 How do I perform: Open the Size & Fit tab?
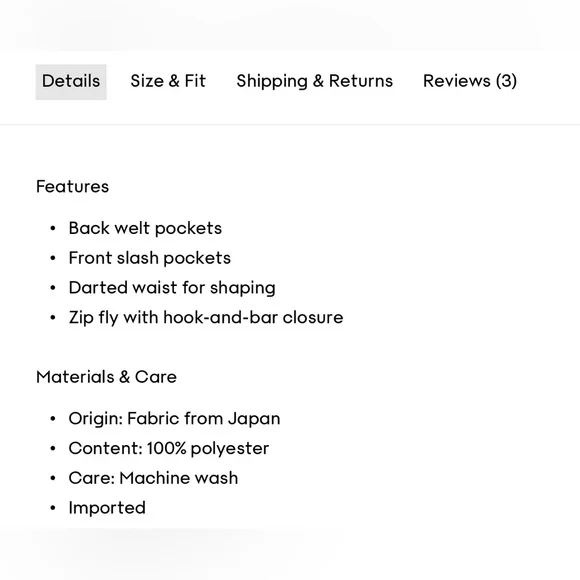click(x=168, y=81)
